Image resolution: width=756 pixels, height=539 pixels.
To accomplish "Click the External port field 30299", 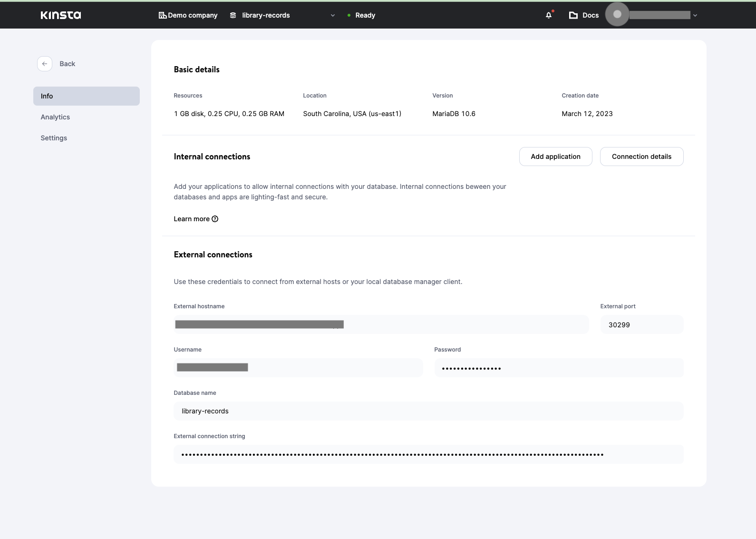I will (x=642, y=324).
